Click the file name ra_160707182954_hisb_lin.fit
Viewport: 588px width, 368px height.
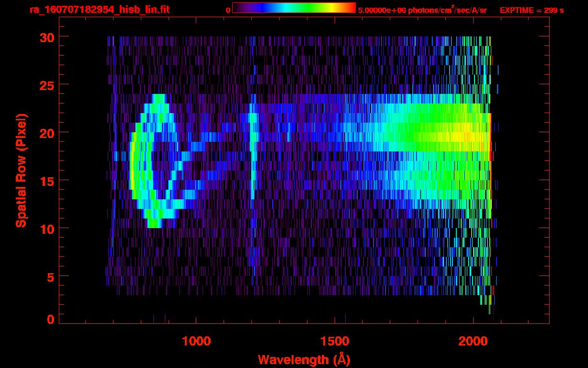(99, 10)
